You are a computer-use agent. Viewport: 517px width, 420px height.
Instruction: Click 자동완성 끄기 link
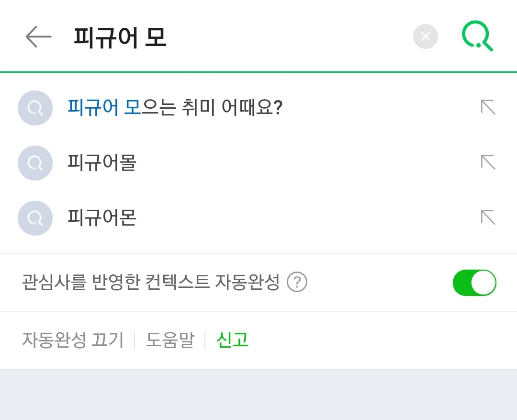[x=73, y=340]
